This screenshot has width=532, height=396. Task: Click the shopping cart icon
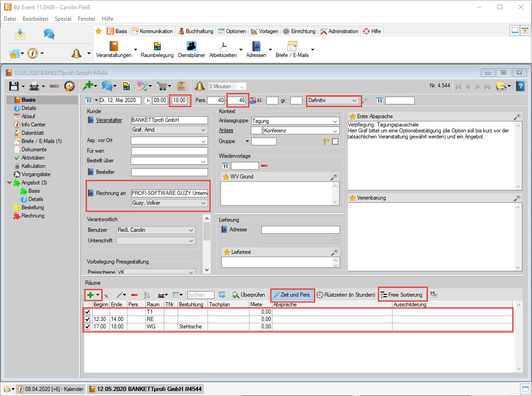(162, 86)
